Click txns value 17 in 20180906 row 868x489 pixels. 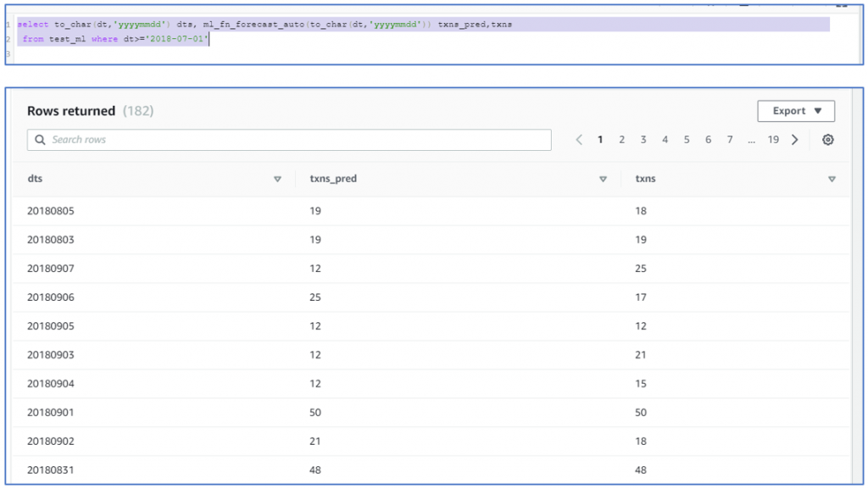pos(641,297)
